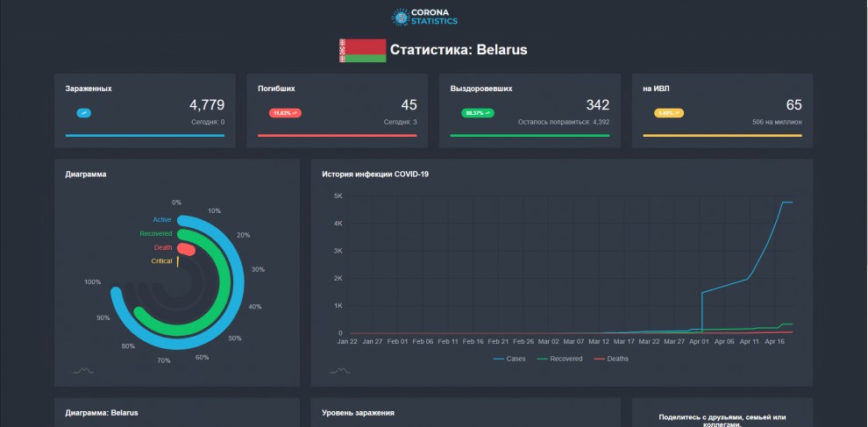Click the 100% label on radial chart
Image resolution: width=868 pixels, height=427 pixels.
click(x=92, y=282)
